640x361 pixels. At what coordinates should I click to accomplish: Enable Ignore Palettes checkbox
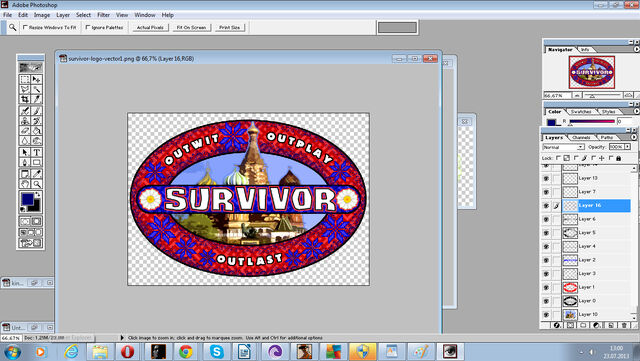click(x=88, y=27)
